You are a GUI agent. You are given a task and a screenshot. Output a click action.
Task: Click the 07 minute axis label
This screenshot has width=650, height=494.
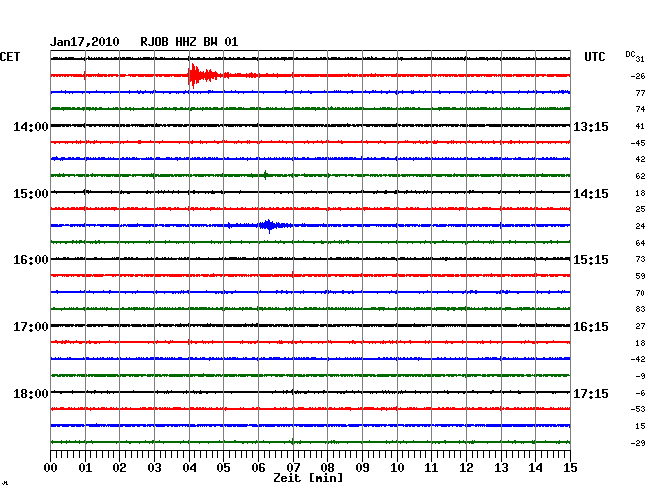(x=293, y=467)
